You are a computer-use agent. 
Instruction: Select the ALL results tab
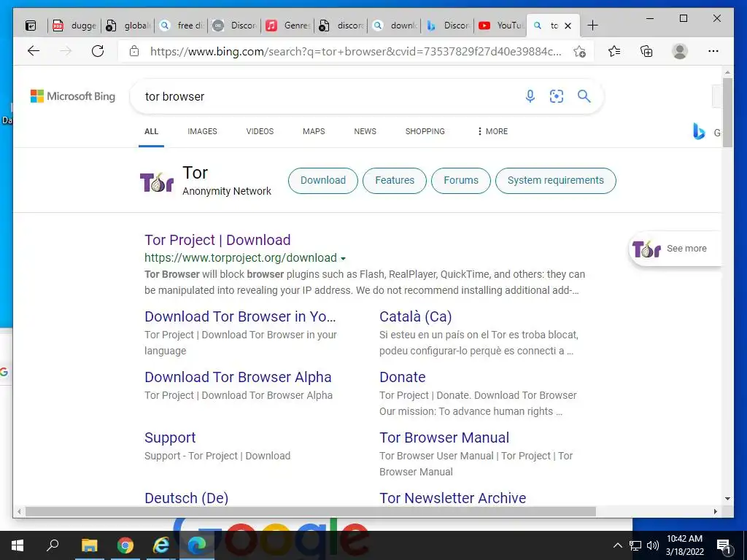tap(152, 131)
